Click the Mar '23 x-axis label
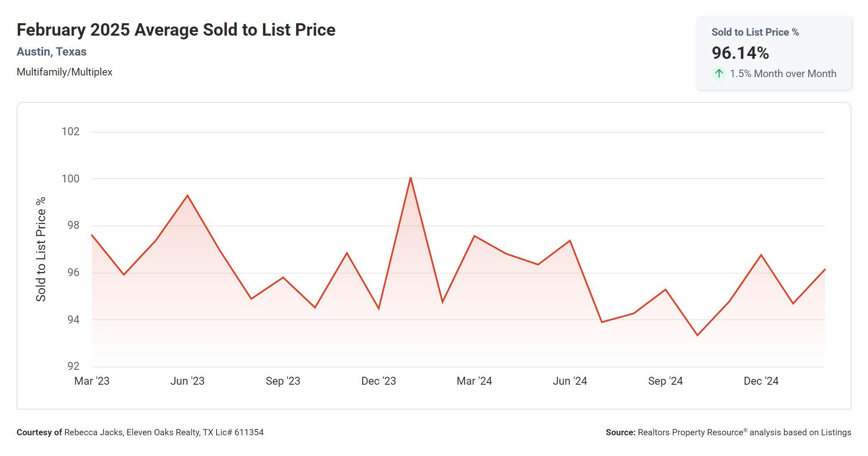 tap(92, 381)
